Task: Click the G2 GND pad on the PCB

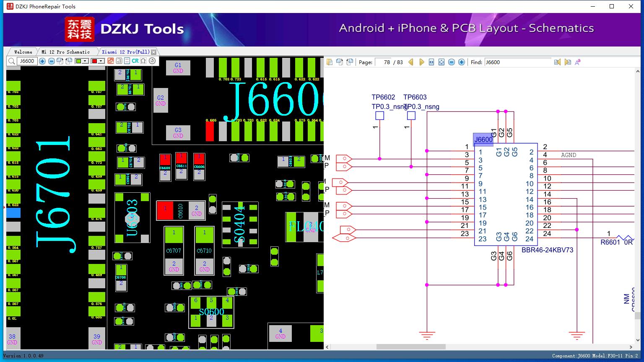Action: [x=161, y=101]
